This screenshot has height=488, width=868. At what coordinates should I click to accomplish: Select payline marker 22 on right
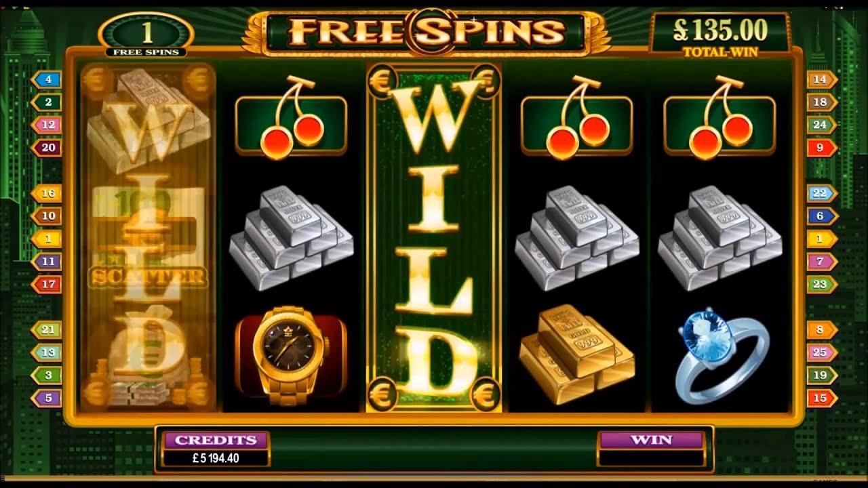[821, 193]
